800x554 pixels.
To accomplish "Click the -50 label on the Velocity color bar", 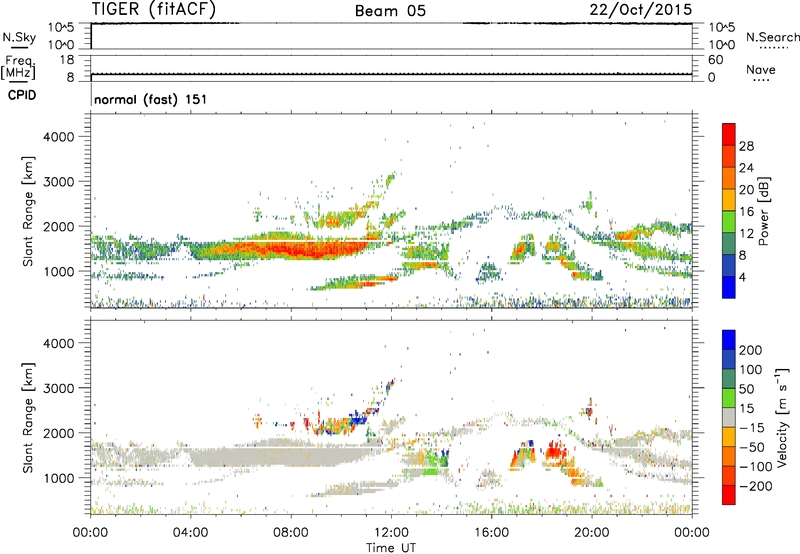I will (x=752, y=447).
